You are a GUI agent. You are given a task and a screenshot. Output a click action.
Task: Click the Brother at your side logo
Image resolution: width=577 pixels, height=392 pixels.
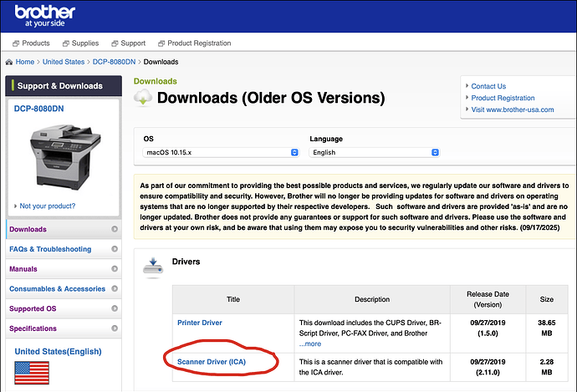45,16
